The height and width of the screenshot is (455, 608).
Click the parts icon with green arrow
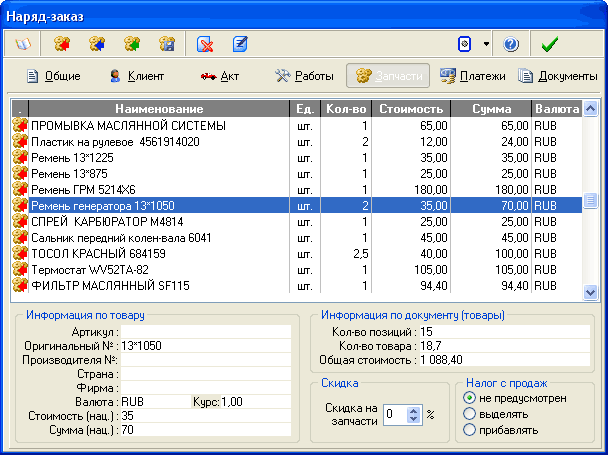click(132, 44)
